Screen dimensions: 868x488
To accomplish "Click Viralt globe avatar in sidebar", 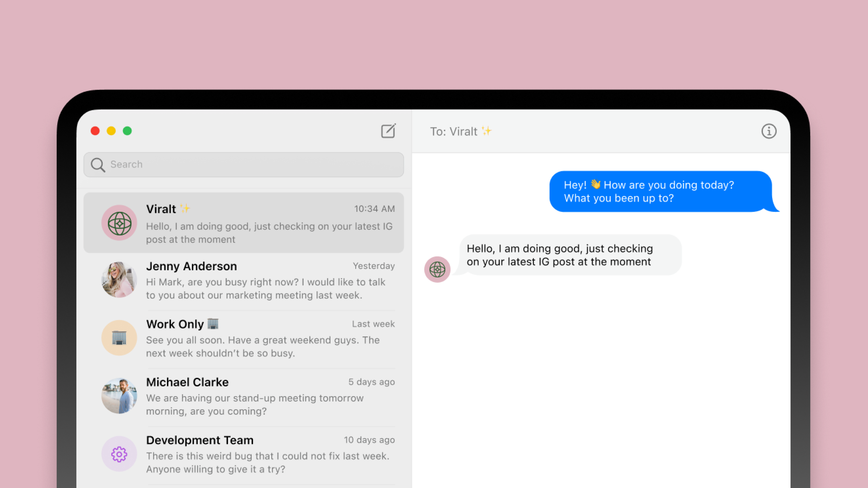I will (119, 223).
